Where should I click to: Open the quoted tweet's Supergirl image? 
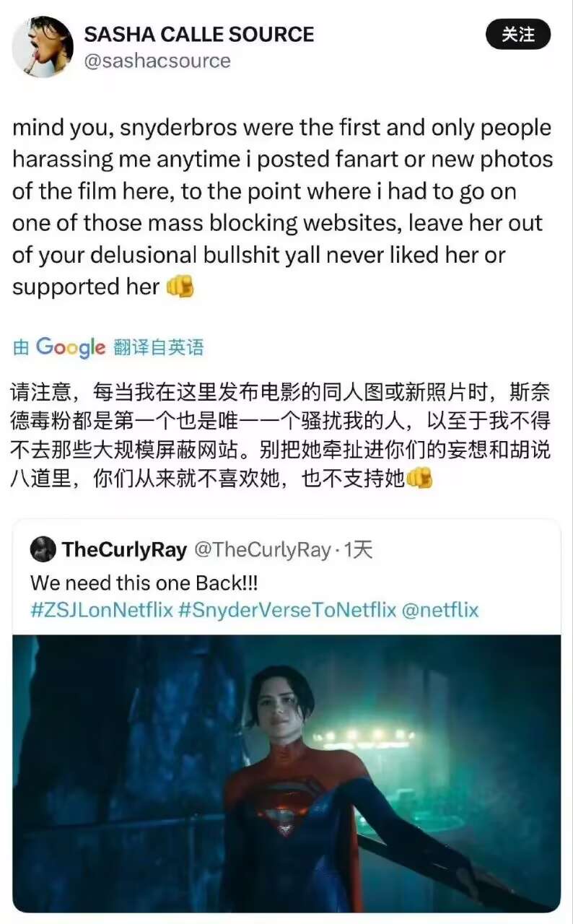pyautogui.click(x=286, y=773)
